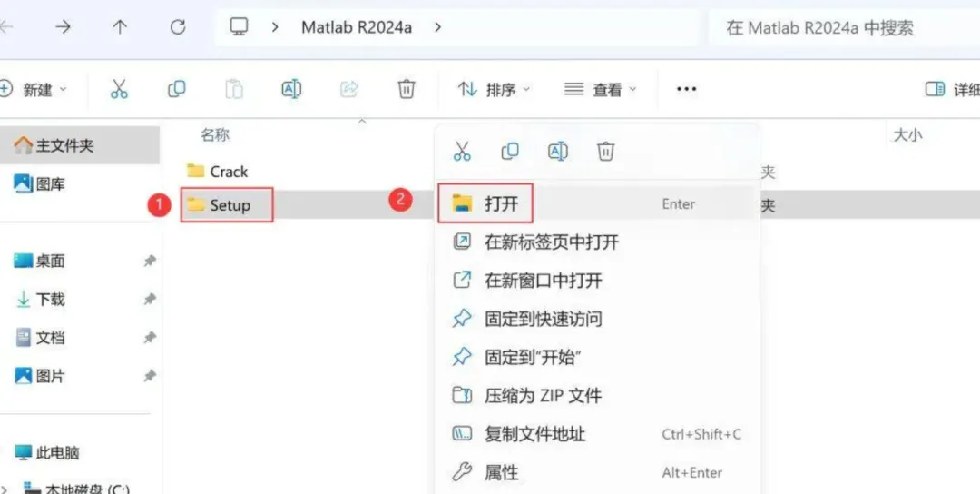The width and height of the screenshot is (980, 494).
Task: Expand the 新建 dropdown
Action: [x=33, y=89]
